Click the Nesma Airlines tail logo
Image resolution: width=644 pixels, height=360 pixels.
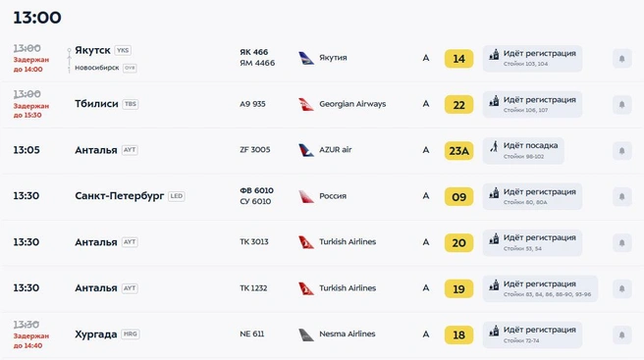pyautogui.click(x=306, y=334)
